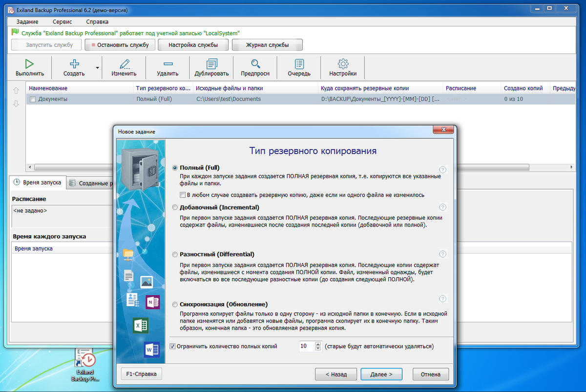Image resolution: width=586 pixels, height=392 pixels.
Task: Switch to Время запуска tab
Action: pos(38,183)
